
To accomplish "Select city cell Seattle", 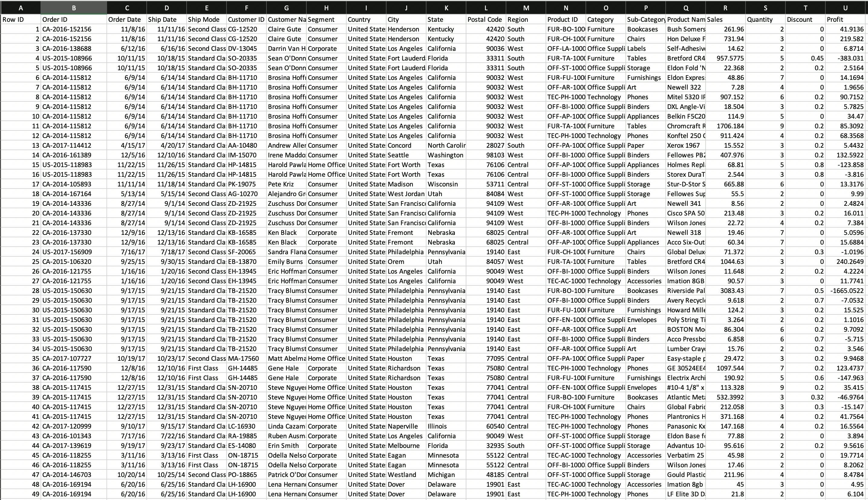I will pos(406,155).
